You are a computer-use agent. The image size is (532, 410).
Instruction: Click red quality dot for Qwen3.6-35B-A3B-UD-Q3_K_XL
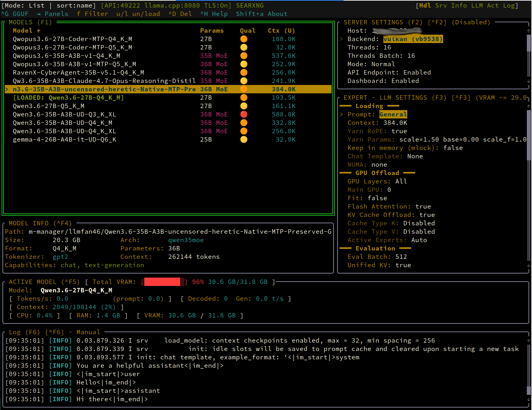click(x=243, y=114)
